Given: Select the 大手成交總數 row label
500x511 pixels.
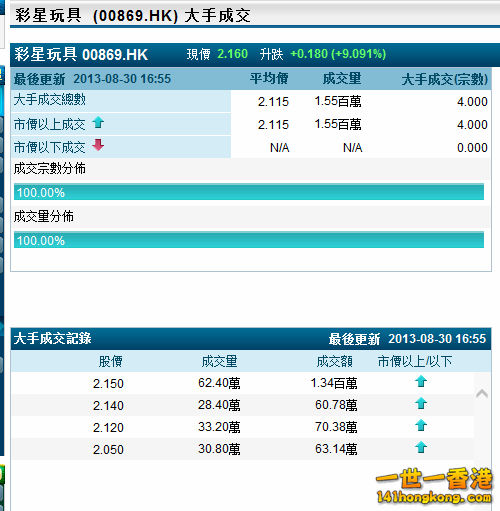Looking at the screenshot, I should click(x=50, y=99).
